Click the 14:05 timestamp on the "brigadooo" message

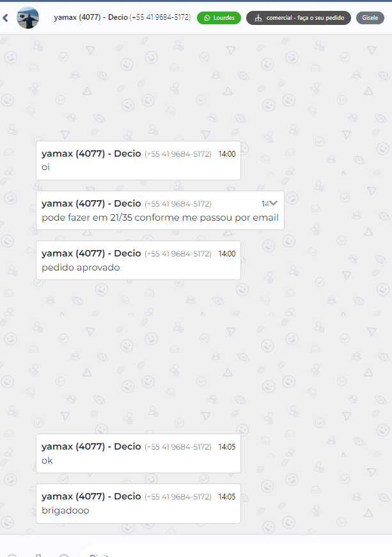tap(227, 497)
